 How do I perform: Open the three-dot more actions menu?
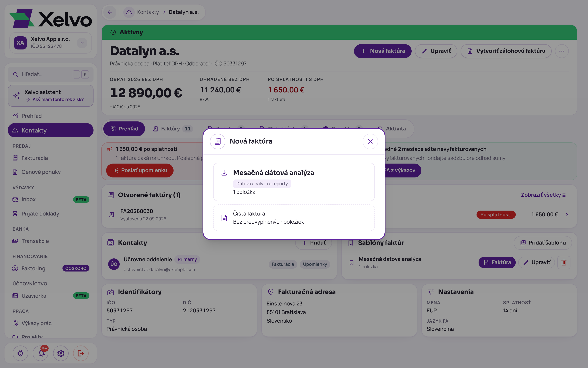562,51
